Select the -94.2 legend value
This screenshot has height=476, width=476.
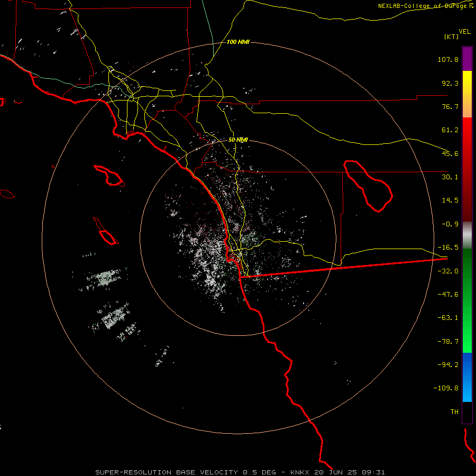[448, 364]
